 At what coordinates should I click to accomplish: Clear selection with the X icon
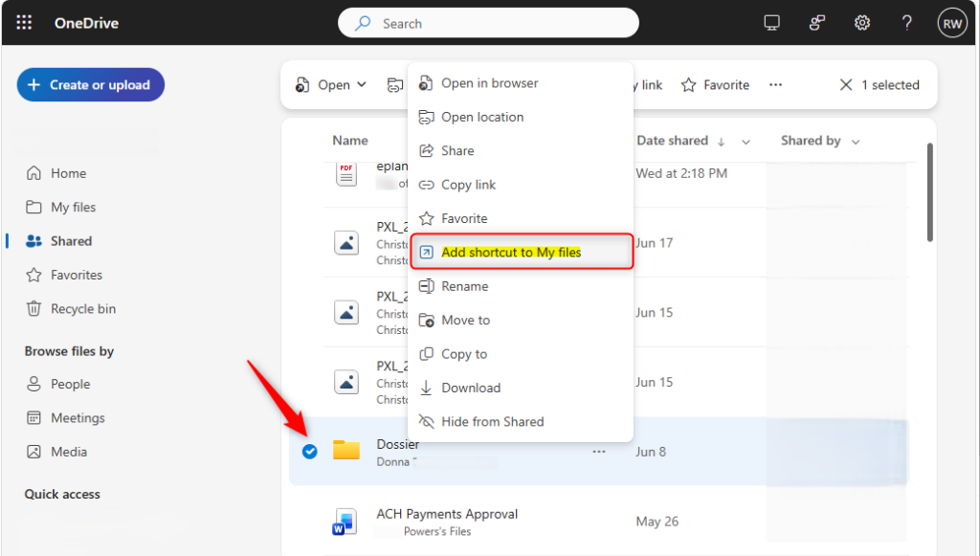[x=846, y=85]
